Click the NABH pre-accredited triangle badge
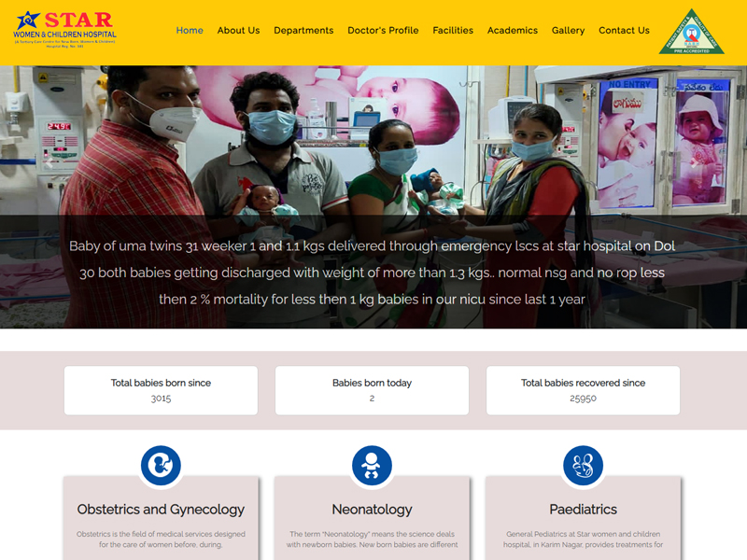 point(691,32)
